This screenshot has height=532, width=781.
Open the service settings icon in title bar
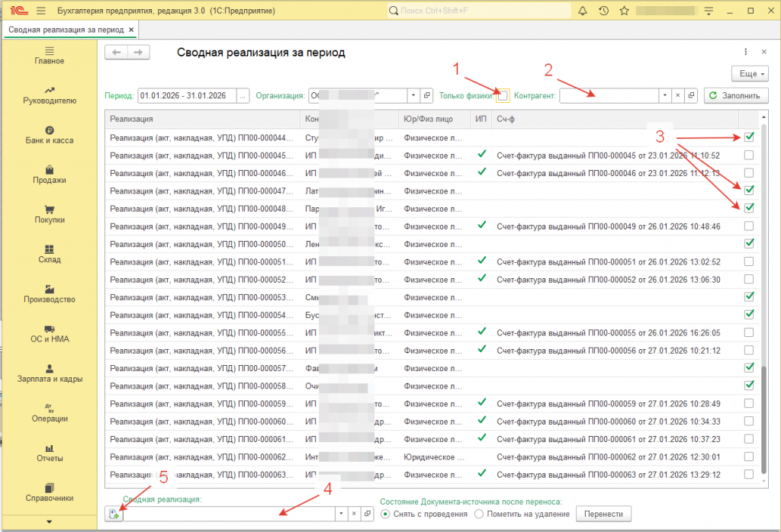(x=709, y=11)
